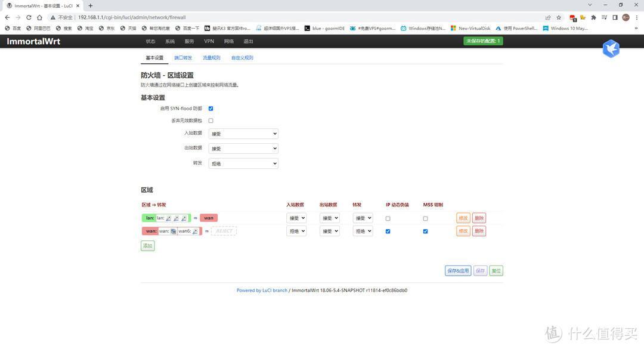Click the 未保存的配置: 1 badge
The width and height of the screenshot is (644, 349).
pyautogui.click(x=483, y=41)
